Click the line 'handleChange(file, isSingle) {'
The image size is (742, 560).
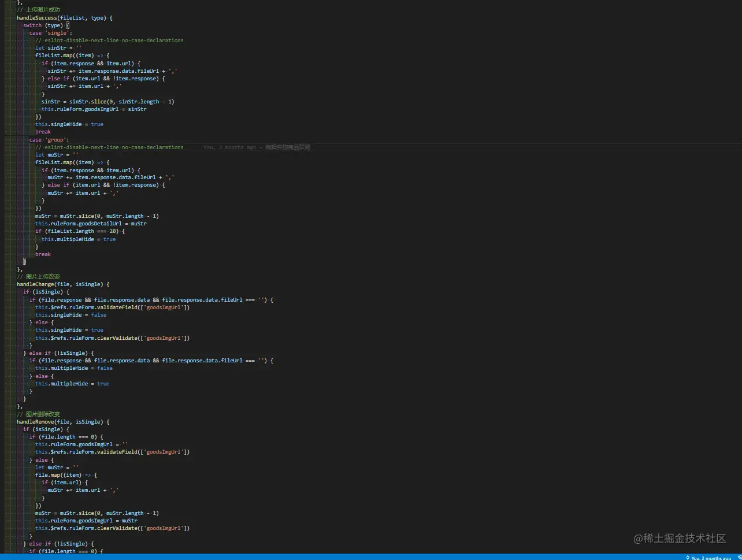[x=63, y=284]
